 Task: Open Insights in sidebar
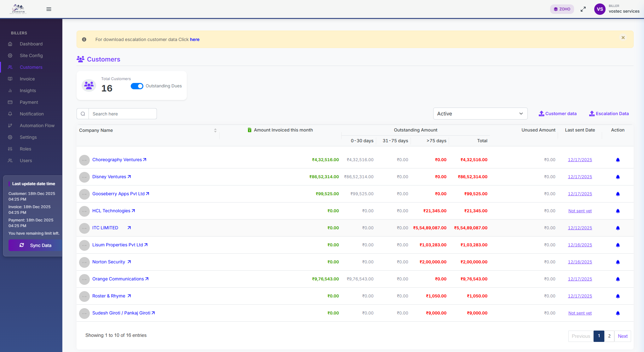tap(28, 91)
